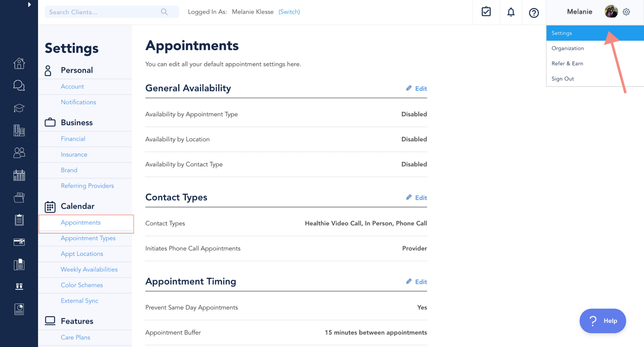Click the gear icon next to Melanie
The height and width of the screenshot is (347, 644).
[x=626, y=12]
